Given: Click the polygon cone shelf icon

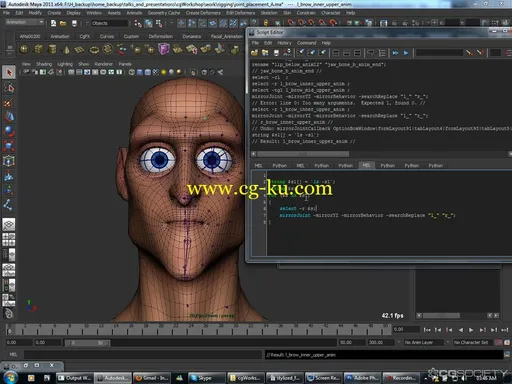Looking at the screenshot, I should (x=66, y=49).
